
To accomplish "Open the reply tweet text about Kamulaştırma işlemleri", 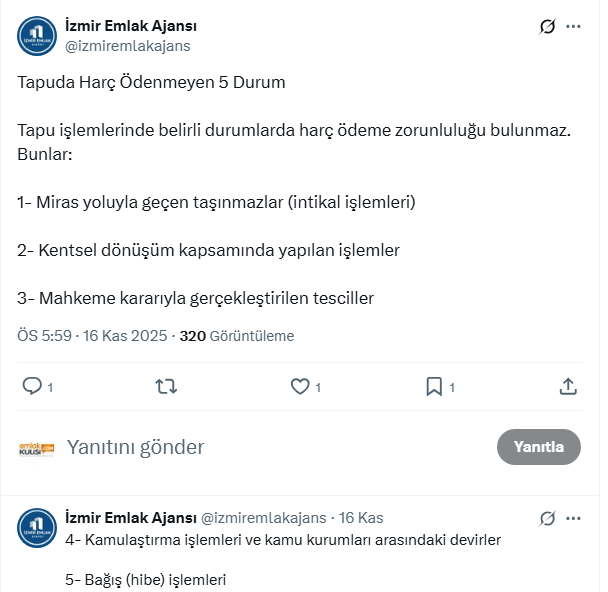I will click(283, 540).
